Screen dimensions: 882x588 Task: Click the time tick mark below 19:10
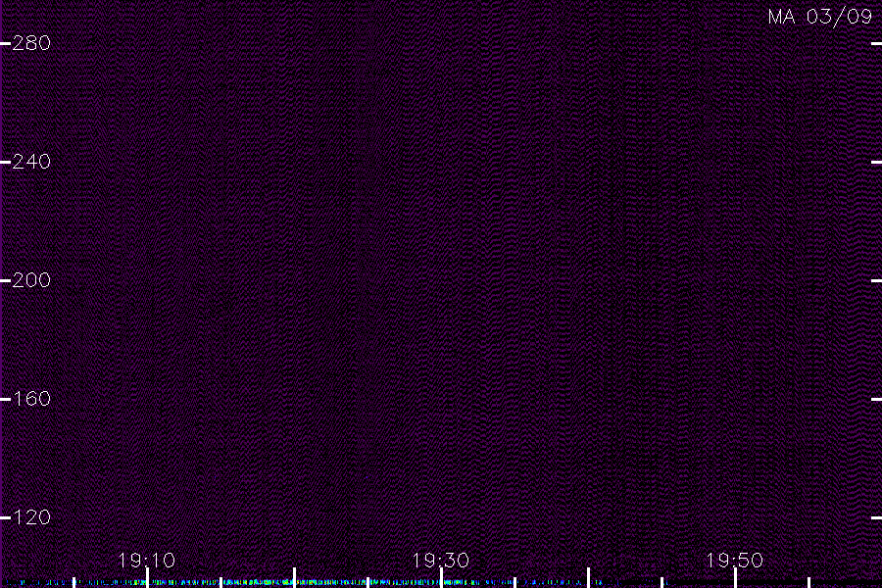pyautogui.click(x=147, y=578)
